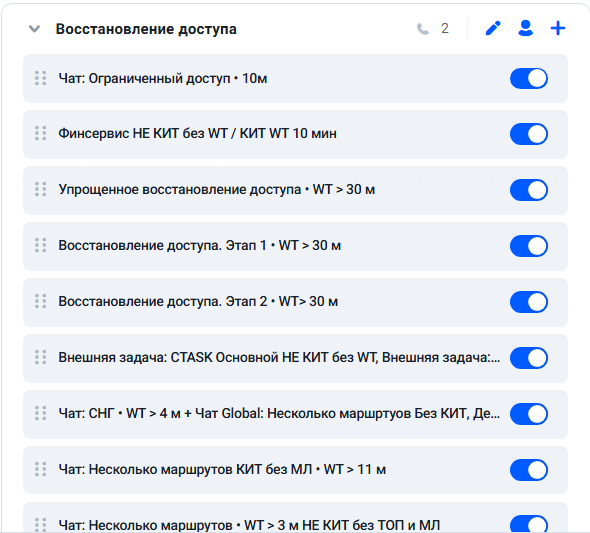
Task: Toggle Финсервис НЕ КИТ без WT switch
Action: 529,134
